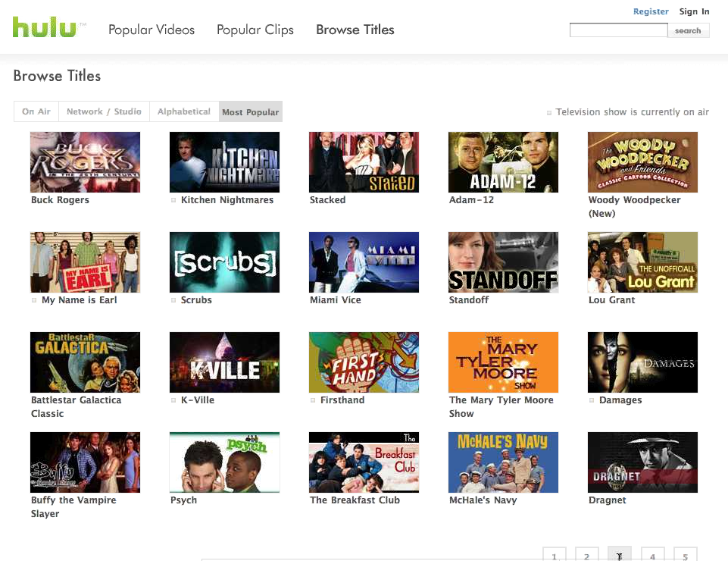
Task: Open the Scrubs show thumbnail
Action: pyautogui.click(x=224, y=262)
